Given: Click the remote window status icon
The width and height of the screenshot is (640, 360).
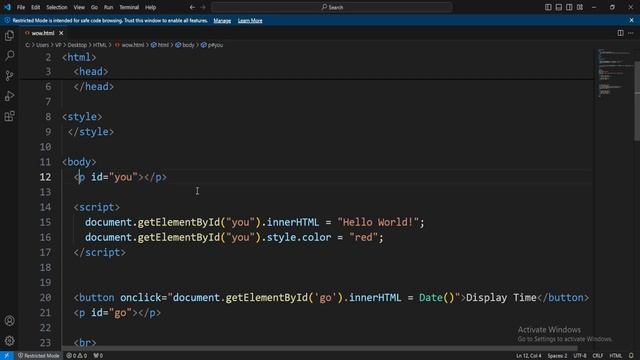Looking at the screenshot, I should click(7, 356).
